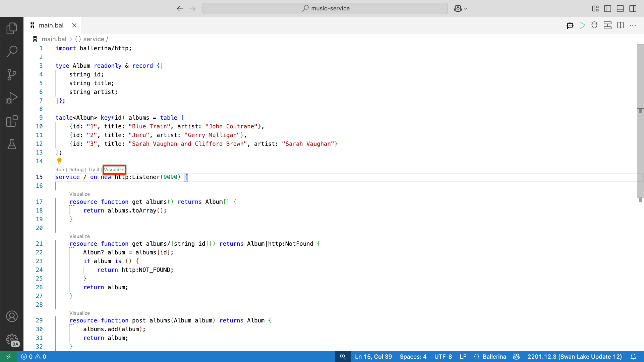This screenshot has height=362, width=644.
Task: Click line number 21 in gutter
Action: pyautogui.click(x=39, y=244)
